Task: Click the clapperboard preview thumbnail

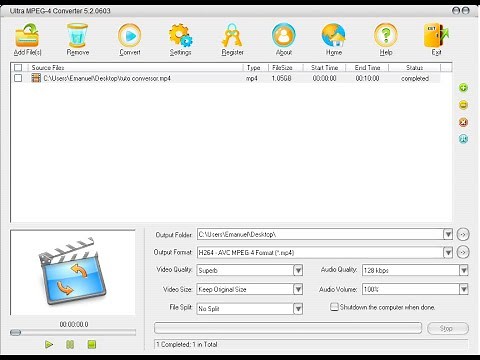Action: coord(73,272)
